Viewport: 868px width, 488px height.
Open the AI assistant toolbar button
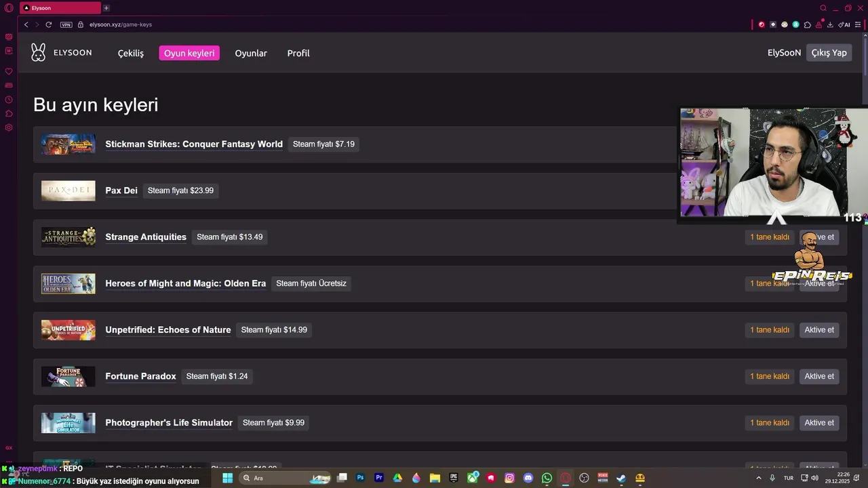[844, 24]
